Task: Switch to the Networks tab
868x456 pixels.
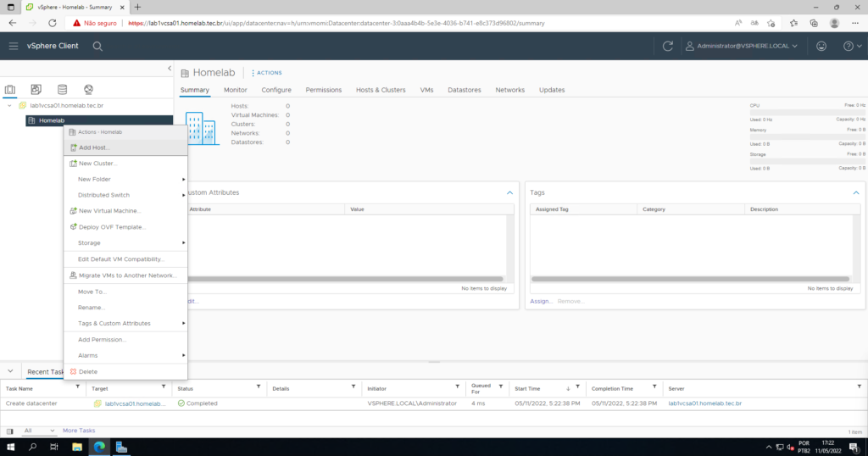Action: pyautogui.click(x=509, y=90)
